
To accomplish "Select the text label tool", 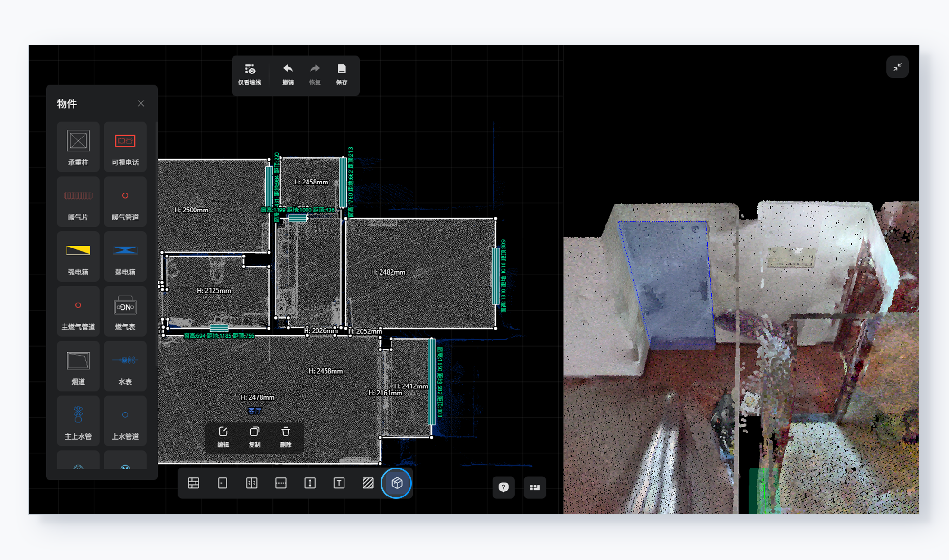I will pyautogui.click(x=339, y=483).
